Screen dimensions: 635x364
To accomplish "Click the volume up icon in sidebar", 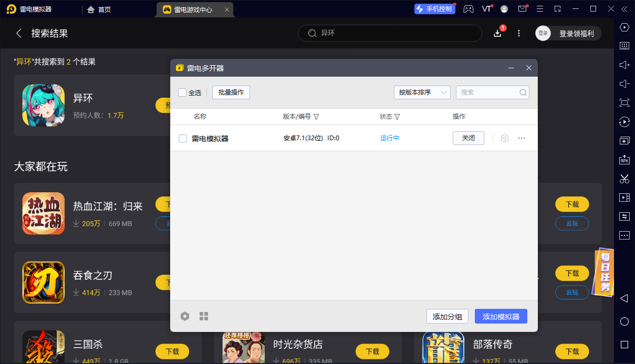I will click(624, 65).
